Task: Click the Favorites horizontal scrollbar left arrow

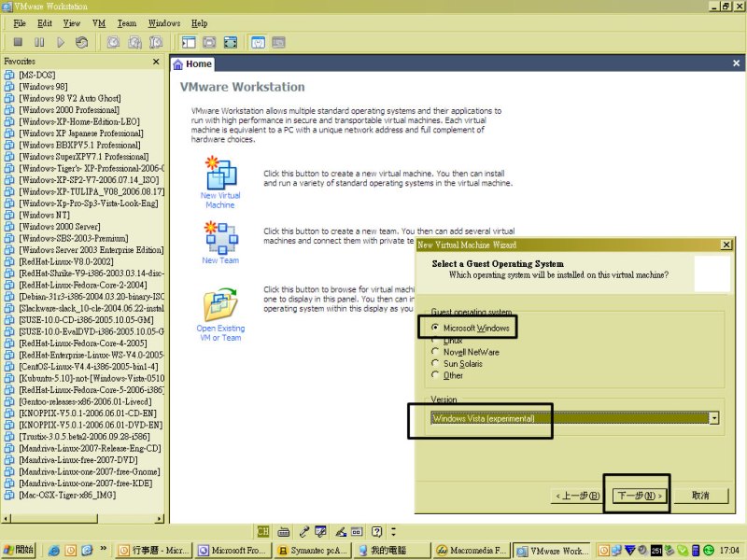Action: [7, 519]
